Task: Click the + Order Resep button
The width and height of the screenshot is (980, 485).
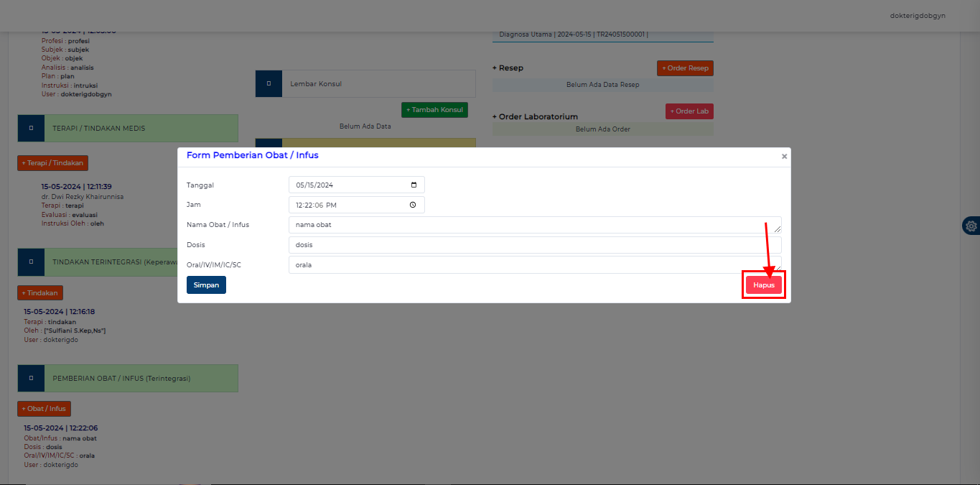Action: pyautogui.click(x=685, y=68)
